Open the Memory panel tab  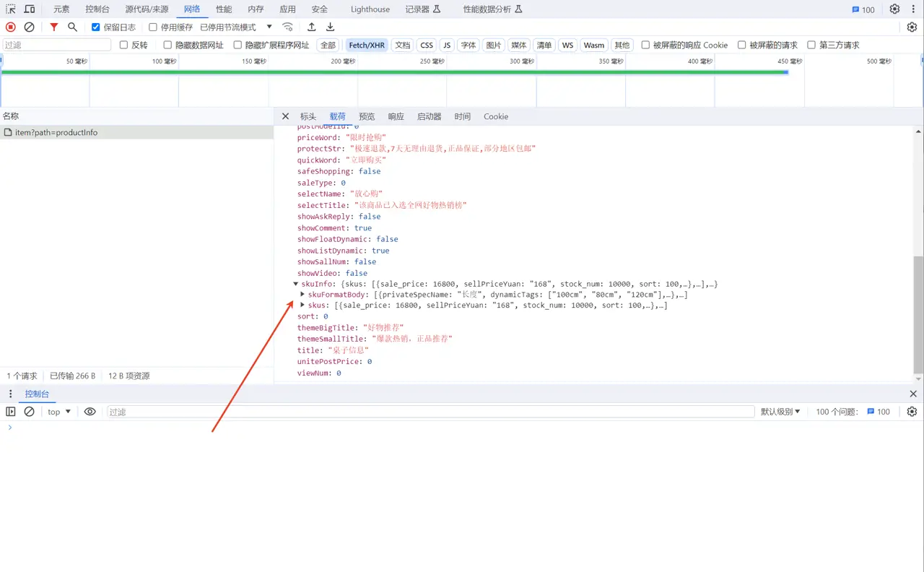pos(256,9)
